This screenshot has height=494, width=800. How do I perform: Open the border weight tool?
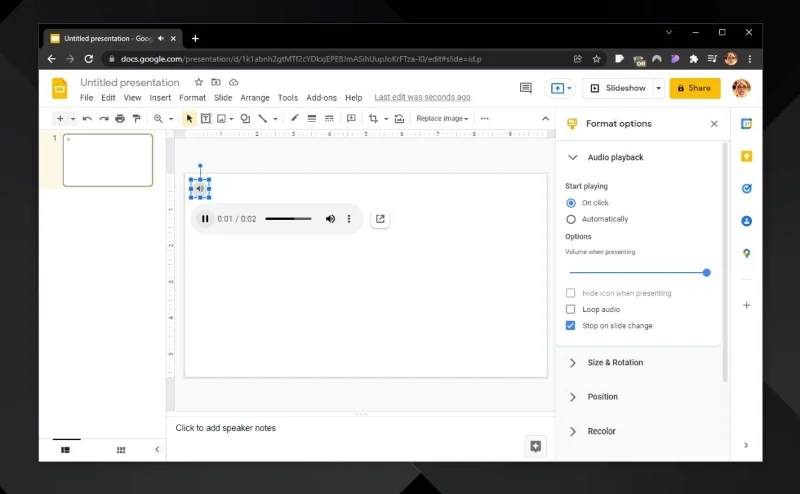pos(312,118)
